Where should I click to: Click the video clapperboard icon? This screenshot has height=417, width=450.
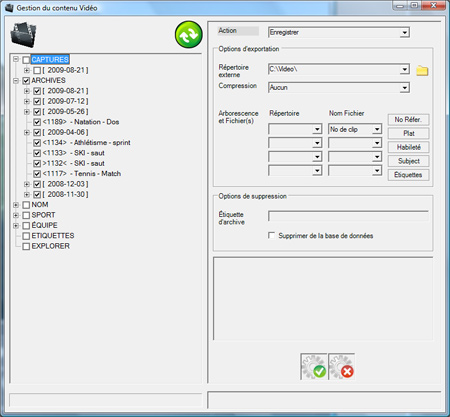click(x=23, y=34)
